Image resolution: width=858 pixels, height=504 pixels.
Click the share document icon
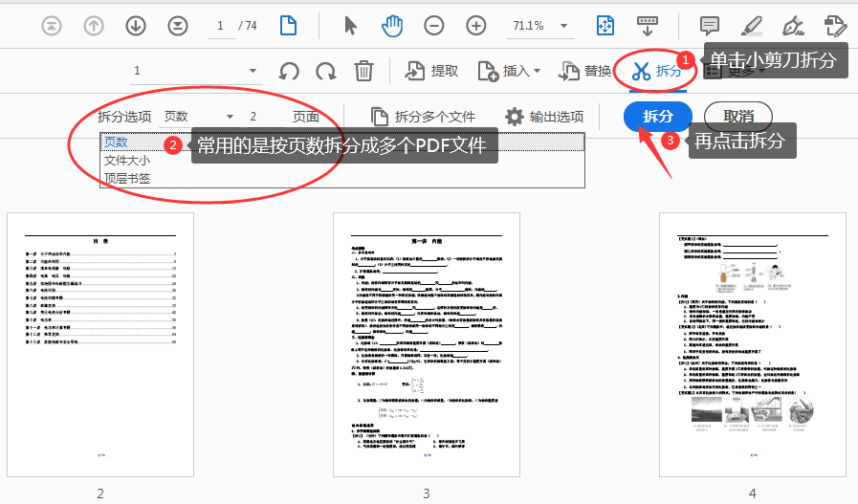tap(835, 26)
